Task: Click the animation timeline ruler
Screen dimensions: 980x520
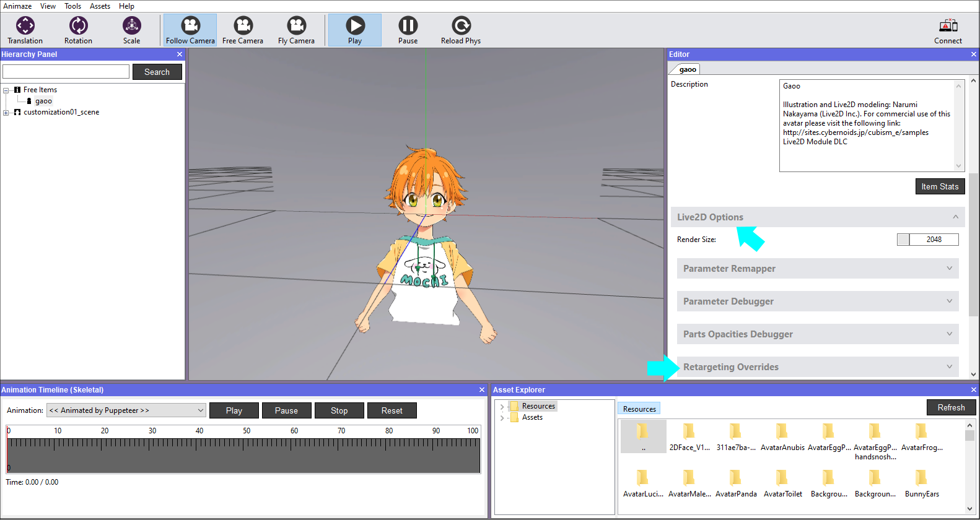Action: [x=243, y=449]
